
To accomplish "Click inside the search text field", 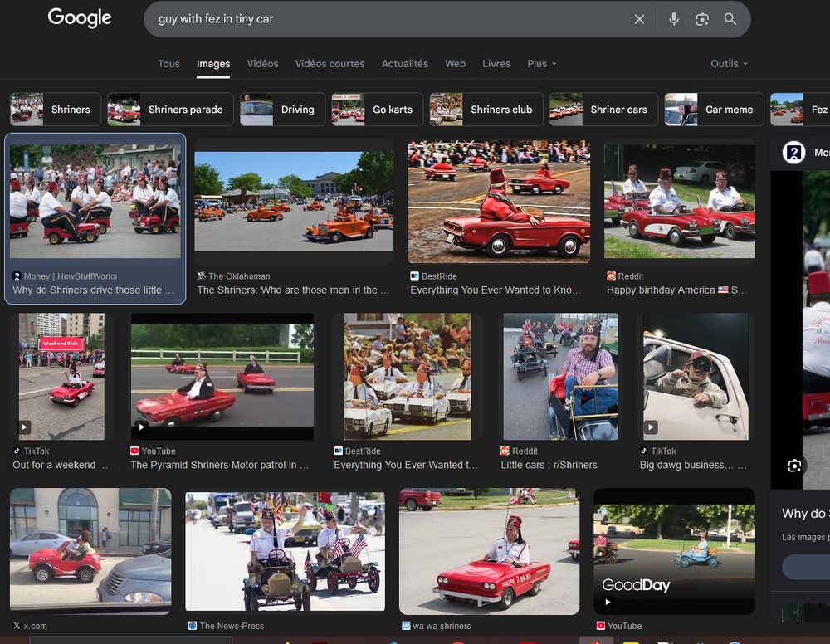I will [382, 19].
